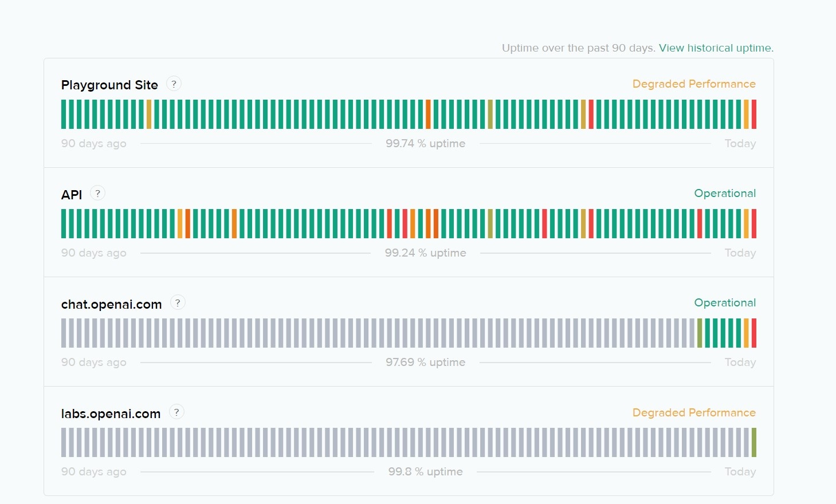Click today's red bar in the API timeline
Image resolution: width=836 pixels, height=504 pixels.
pyautogui.click(x=754, y=223)
